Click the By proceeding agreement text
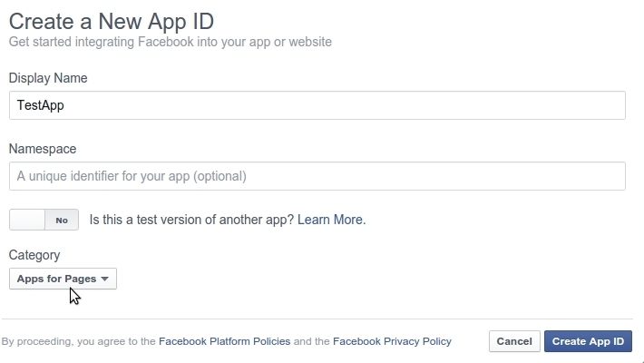The width and height of the screenshot is (644, 363). click(77, 341)
